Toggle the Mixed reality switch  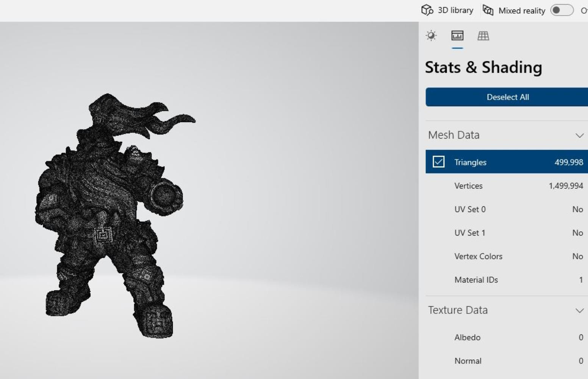click(x=562, y=10)
